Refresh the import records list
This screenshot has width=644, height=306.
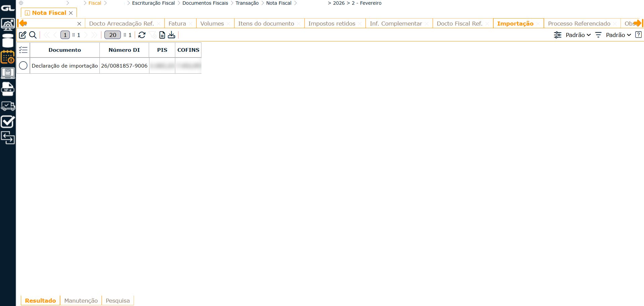point(142,35)
